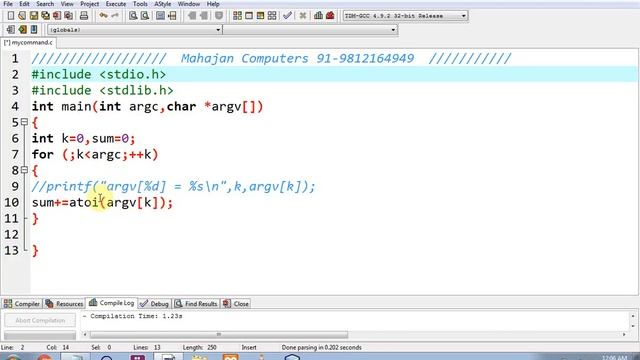Open the Edit menu
This screenshot has width=640, height=360.
click(x=24, y=4)
